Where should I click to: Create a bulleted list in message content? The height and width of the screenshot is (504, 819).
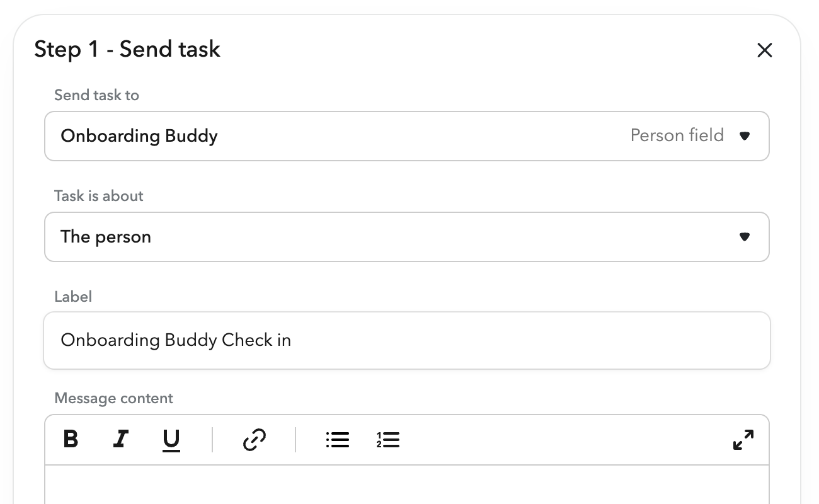click(338, 440)
